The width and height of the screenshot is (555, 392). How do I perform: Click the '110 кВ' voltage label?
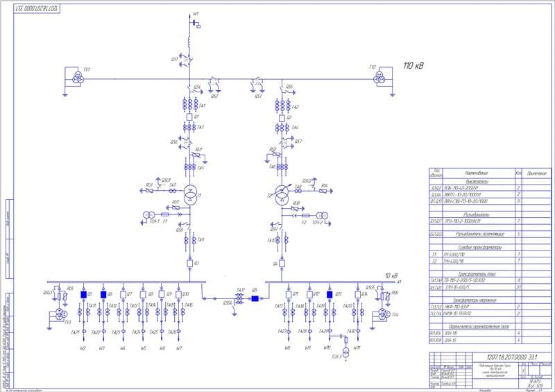click(413, 66)
